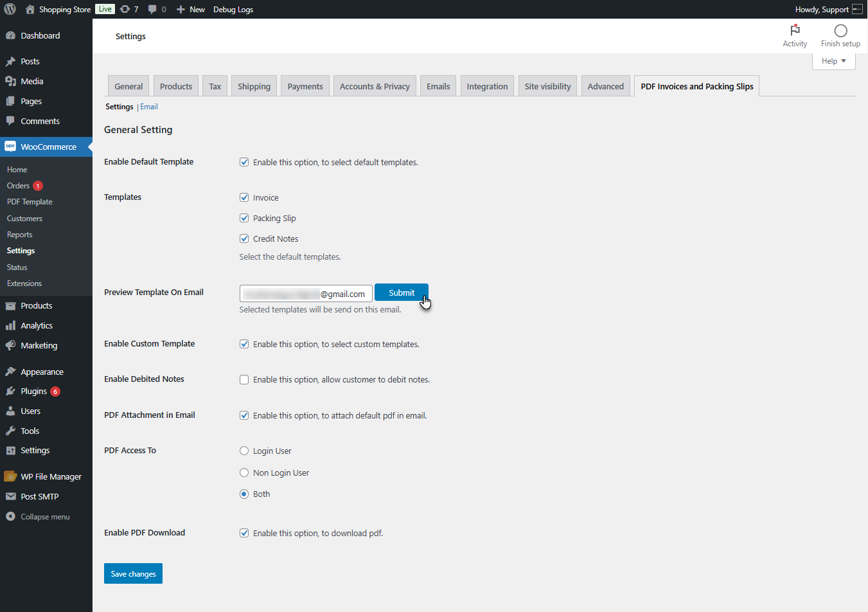This screenshot has height=612, width=868.
Task: Toggle PDF Attachment in Email checkbox
Action: [244, 415]
